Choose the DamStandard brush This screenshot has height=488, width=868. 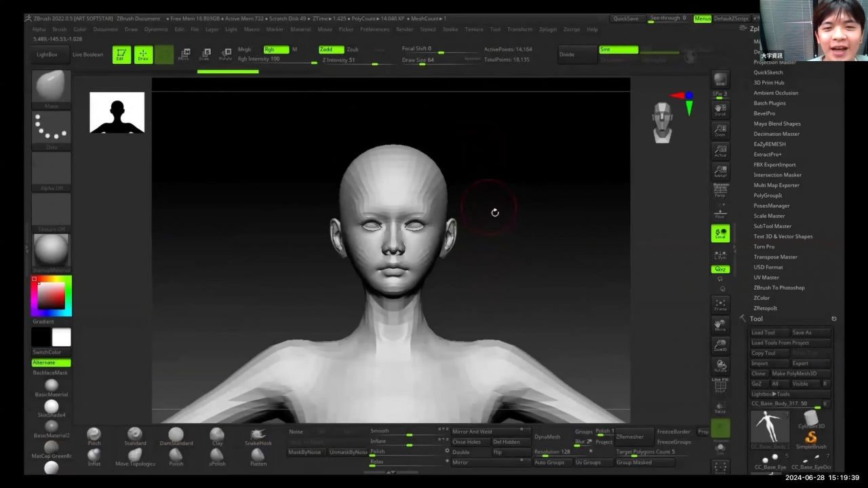coord(176,435)
